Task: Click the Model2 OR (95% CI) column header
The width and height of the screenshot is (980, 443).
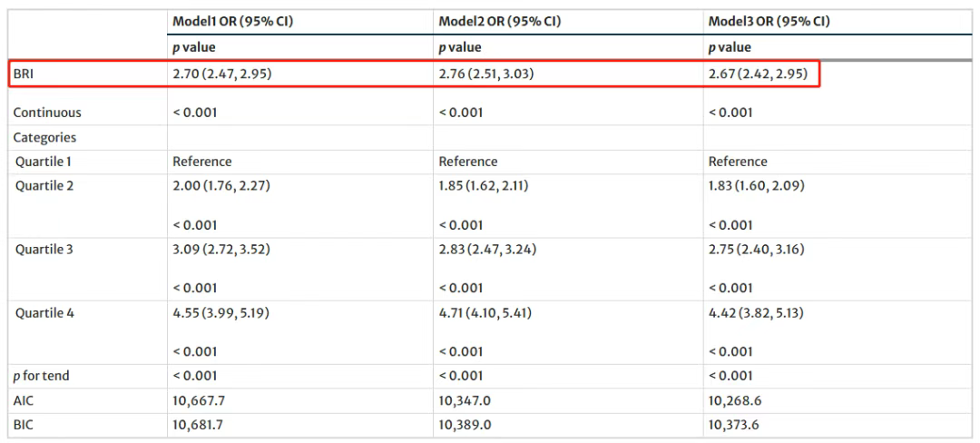Action: point(499,22)
